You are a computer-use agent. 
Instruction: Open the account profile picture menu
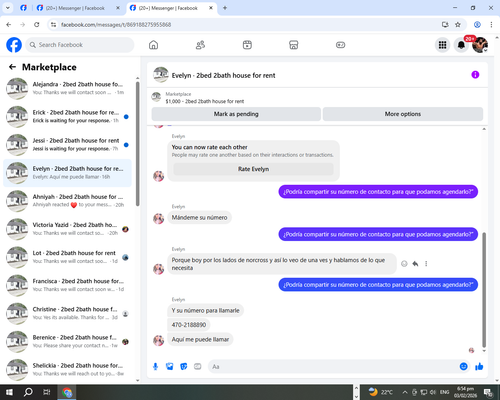480,45
